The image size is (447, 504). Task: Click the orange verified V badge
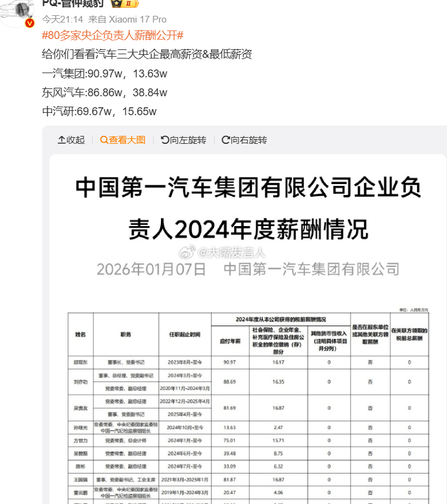(30, 23)
